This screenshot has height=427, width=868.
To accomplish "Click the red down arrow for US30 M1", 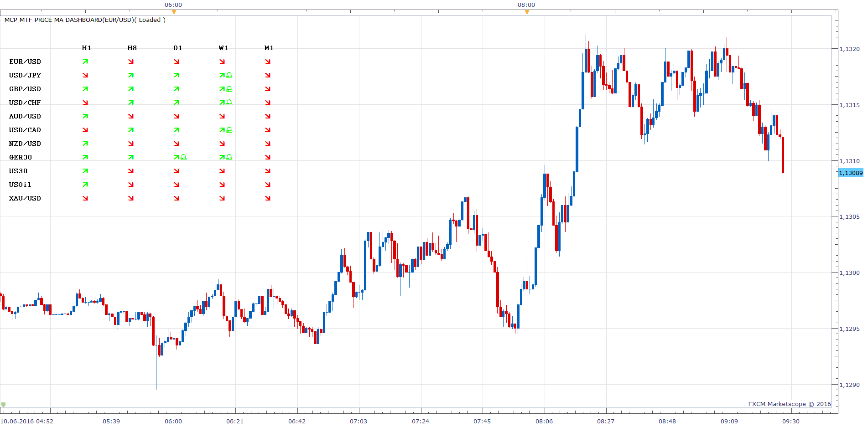I will 268,171.
